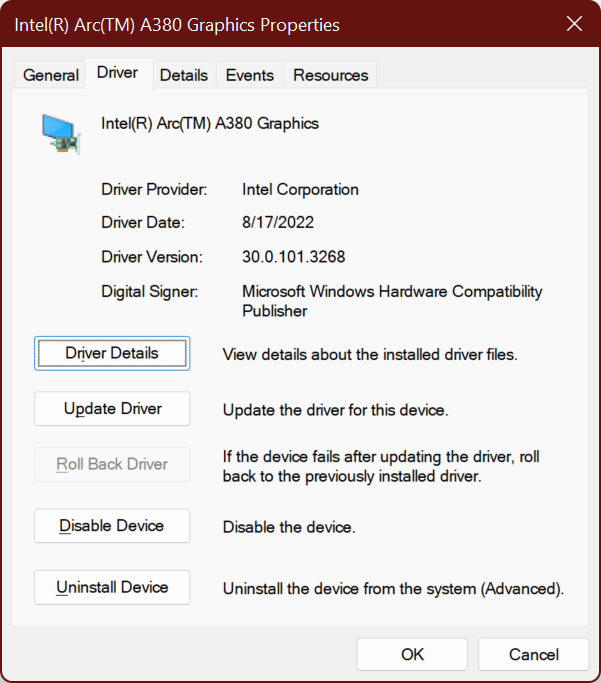601x683 pixels.
Task: Open the Details tab
Action: (x=184, y=75)
